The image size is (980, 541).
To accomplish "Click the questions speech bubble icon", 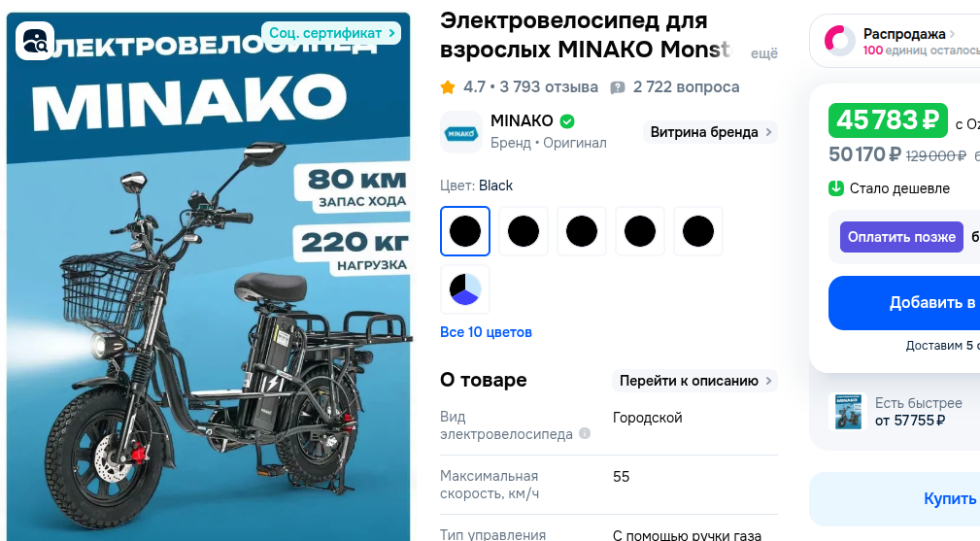I will 618,87.
